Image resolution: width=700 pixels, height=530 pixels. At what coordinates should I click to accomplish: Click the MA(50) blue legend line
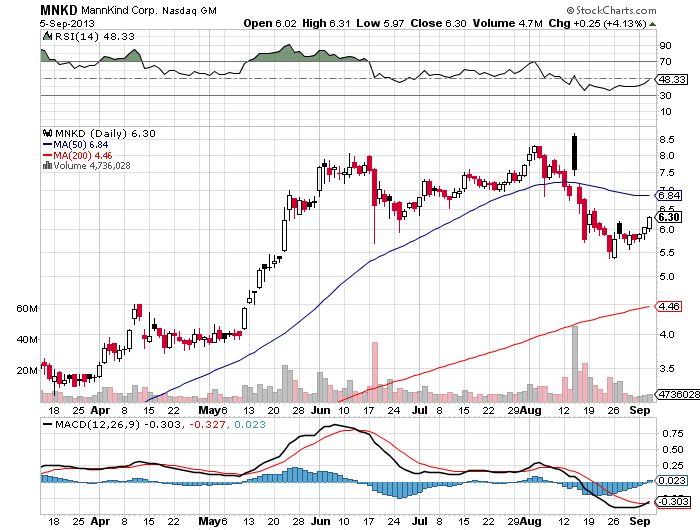click(x=47, y=144)
